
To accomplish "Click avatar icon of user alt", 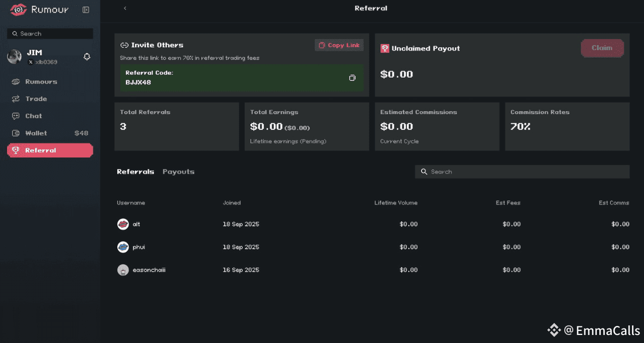I will tap(123, 224).
